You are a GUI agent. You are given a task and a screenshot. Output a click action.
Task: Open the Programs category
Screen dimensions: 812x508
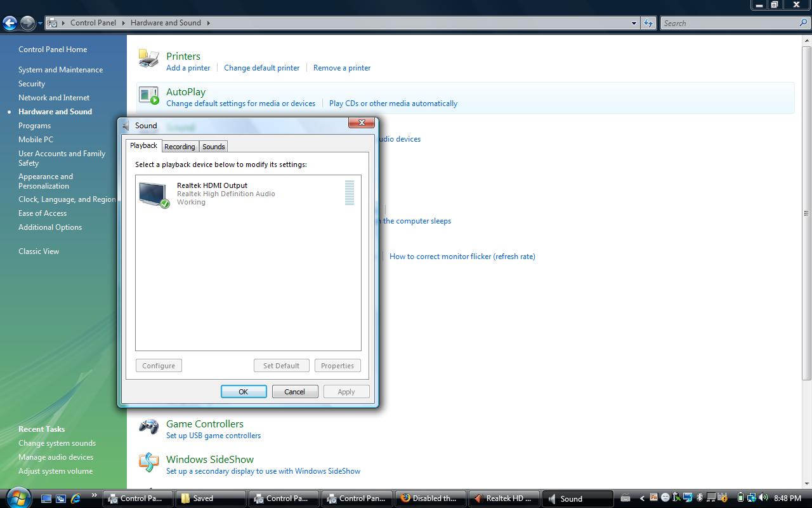coord(34,126)
